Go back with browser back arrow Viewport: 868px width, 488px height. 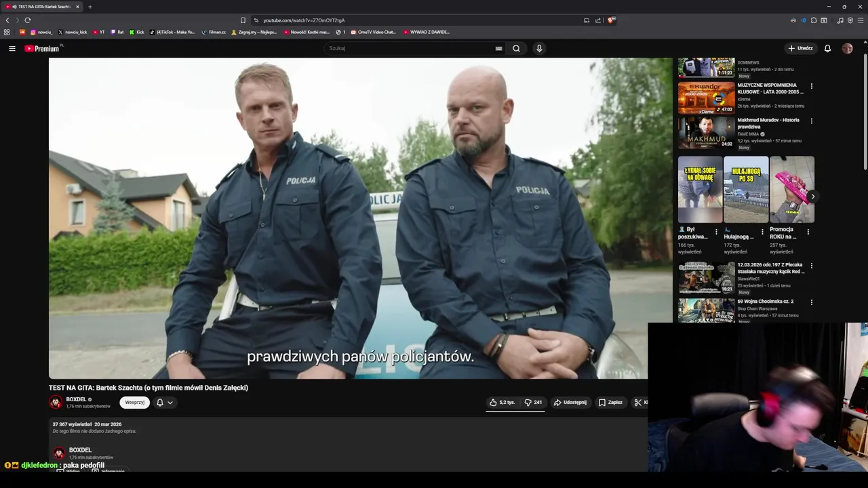tap(7, 20)
